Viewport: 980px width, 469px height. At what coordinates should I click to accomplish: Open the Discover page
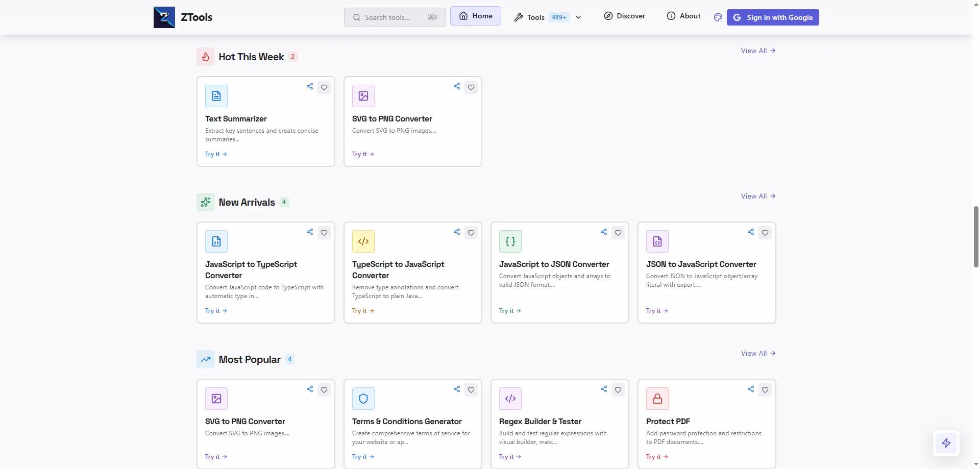[625, 16]
